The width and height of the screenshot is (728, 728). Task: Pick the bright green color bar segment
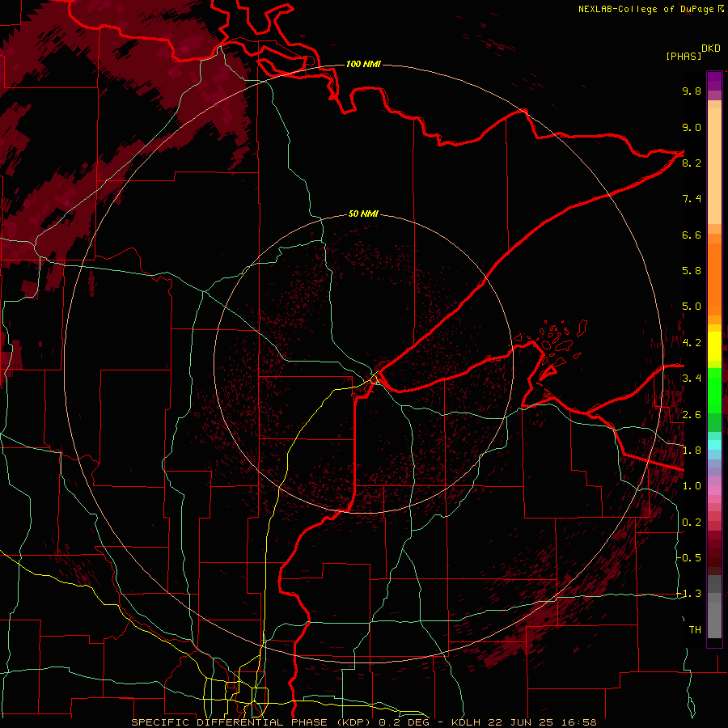coord(714,390)
